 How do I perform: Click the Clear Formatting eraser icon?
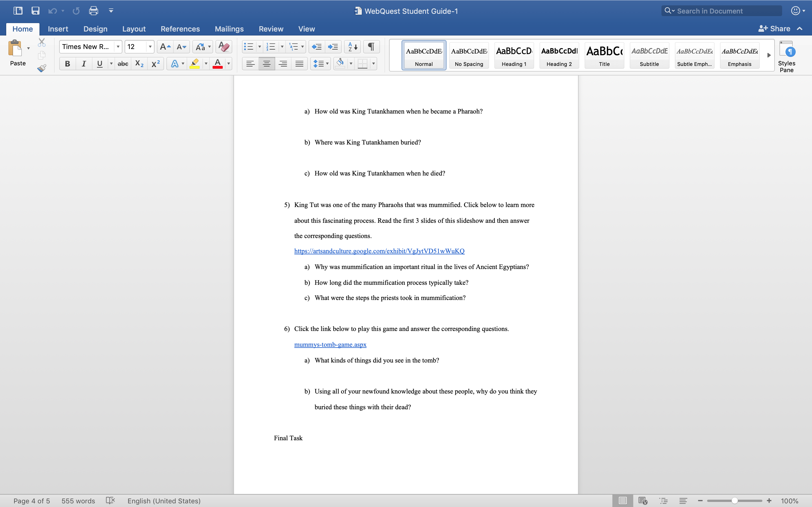tap(224, 46)
